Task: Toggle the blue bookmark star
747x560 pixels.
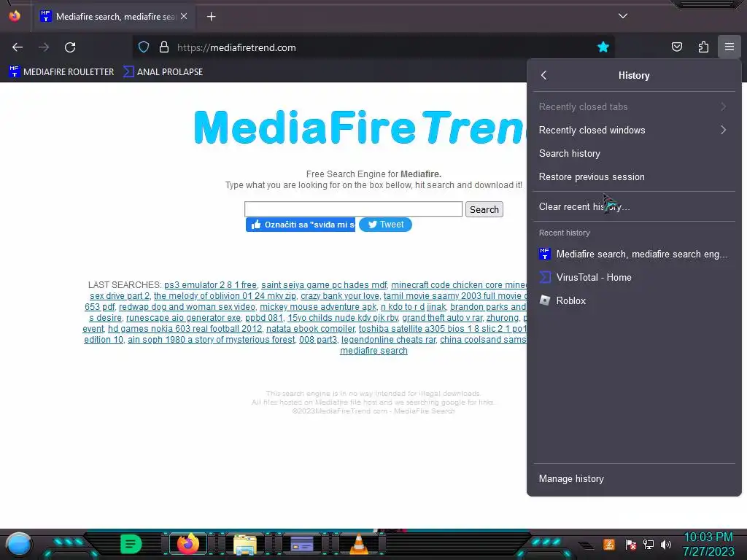Action: (603, 47)
